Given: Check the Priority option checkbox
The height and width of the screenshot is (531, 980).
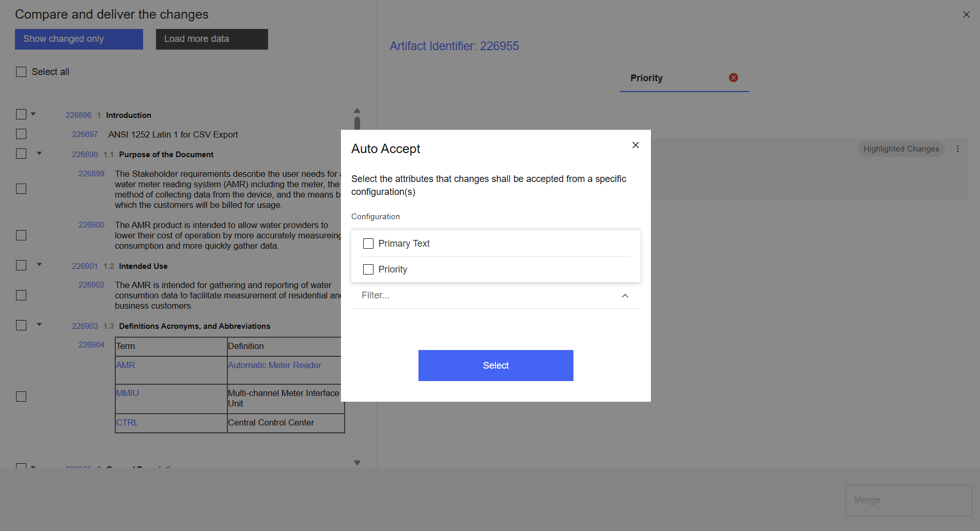Looking at the screenshot, I should tap(368, 269).
